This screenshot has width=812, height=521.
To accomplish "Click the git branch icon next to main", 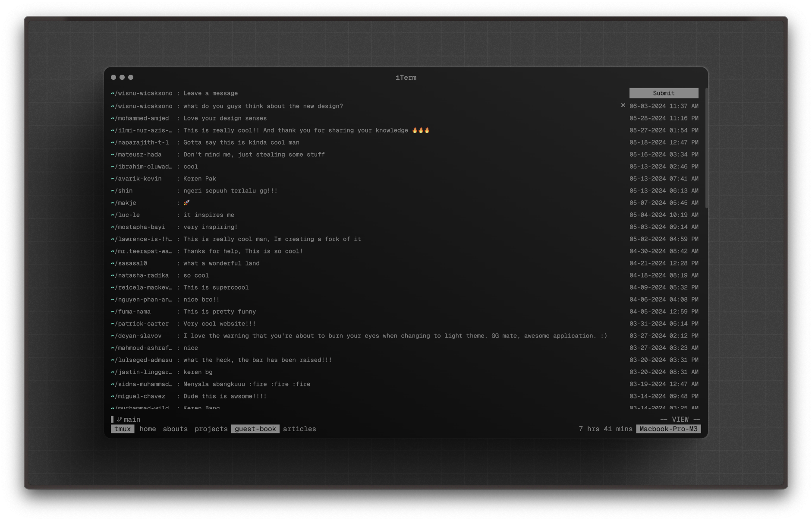I will [120, 419].
